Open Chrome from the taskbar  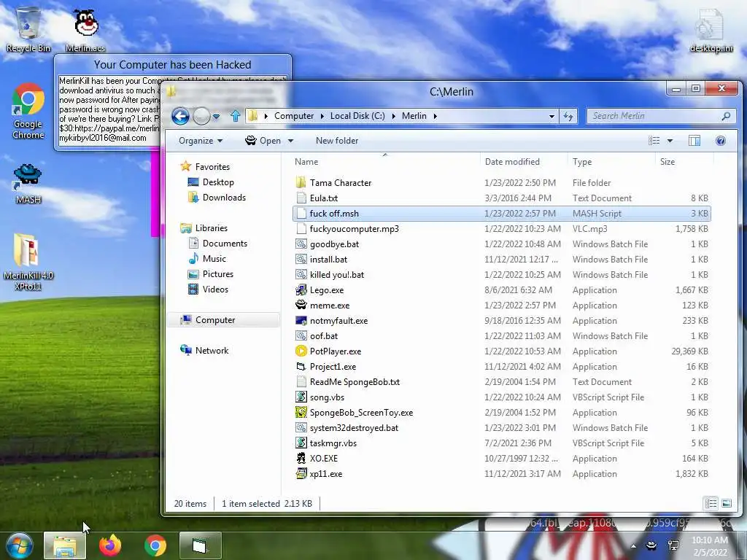click(155, 545)
